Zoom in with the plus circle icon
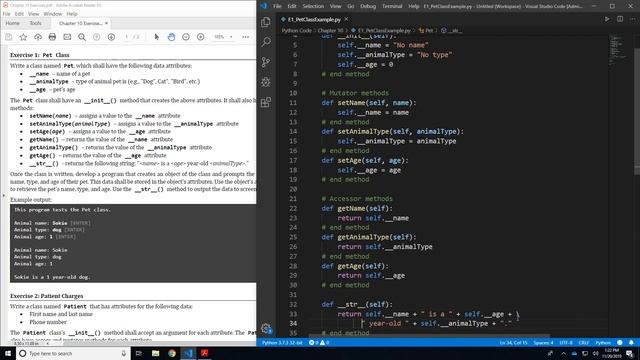The width and height of the screenshot is (640, 360). coord(200,37)
